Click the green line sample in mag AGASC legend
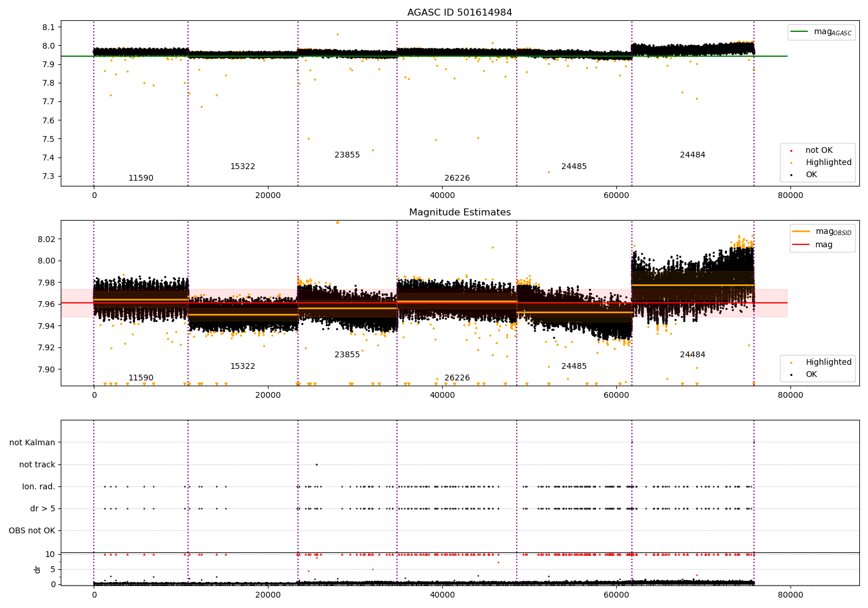 click(x=800, y=32)
